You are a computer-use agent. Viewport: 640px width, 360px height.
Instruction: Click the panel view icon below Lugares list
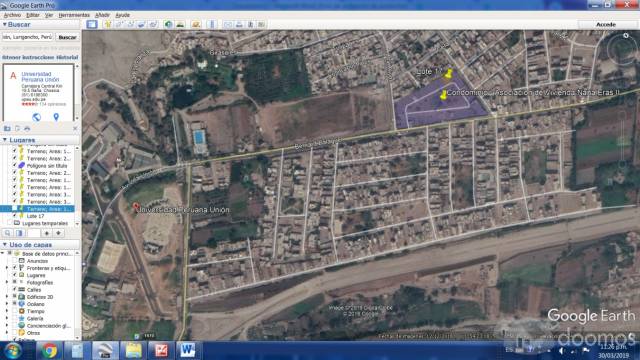click(19, 233)
